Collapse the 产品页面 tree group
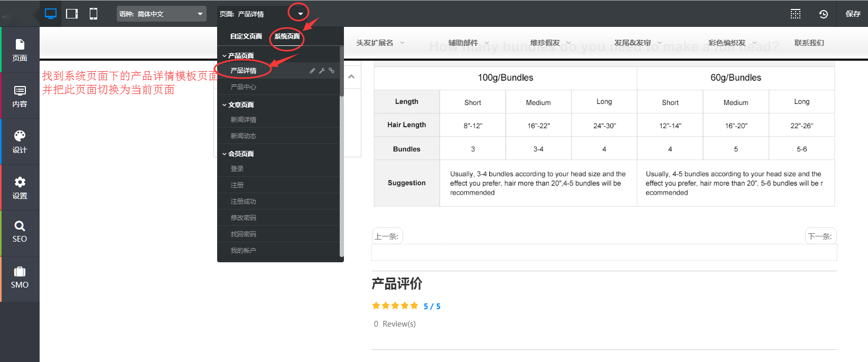The width and height of the screenshot is (868, 362). point(225,56)
